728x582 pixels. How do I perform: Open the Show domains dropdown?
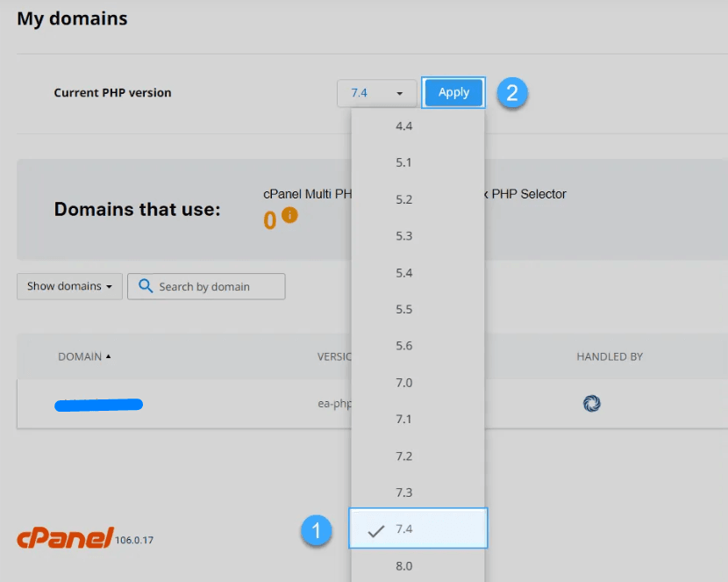(68, 286)
